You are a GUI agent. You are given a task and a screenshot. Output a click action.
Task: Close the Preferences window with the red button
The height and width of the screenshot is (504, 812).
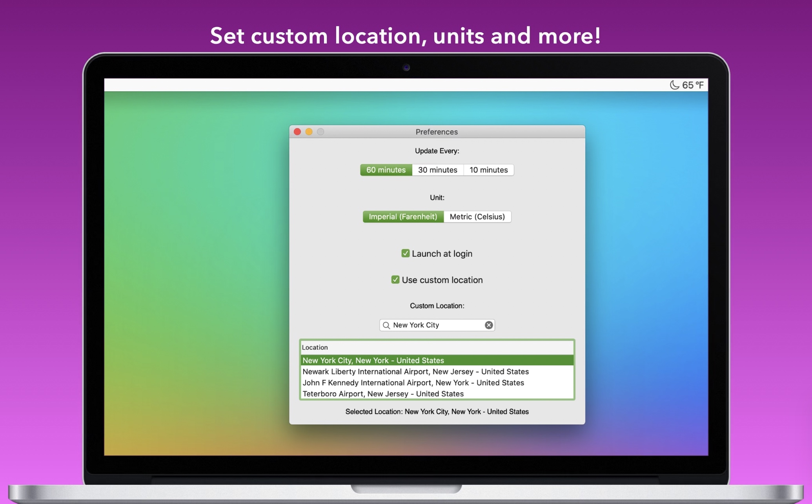pyautogui.click(x=297, y=132)
